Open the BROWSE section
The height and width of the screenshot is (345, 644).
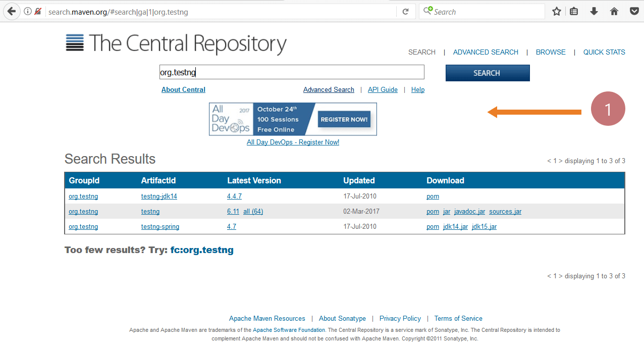[551, 52]
